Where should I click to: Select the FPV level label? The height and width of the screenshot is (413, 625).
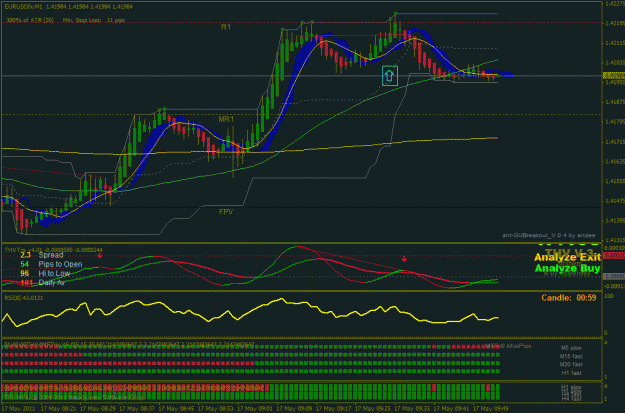(x=226, y=212)
